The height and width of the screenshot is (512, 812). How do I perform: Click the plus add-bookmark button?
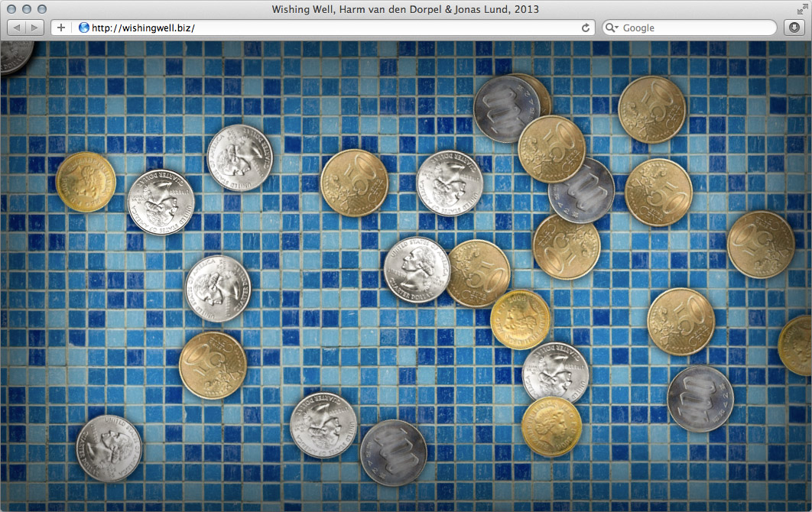(x=61, y=28)
